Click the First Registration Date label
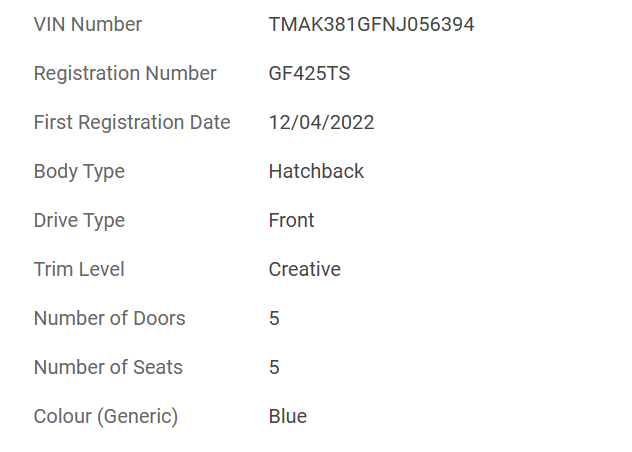Image resolution: width=632 pixels, height=452 pixels. pos(132,123)
